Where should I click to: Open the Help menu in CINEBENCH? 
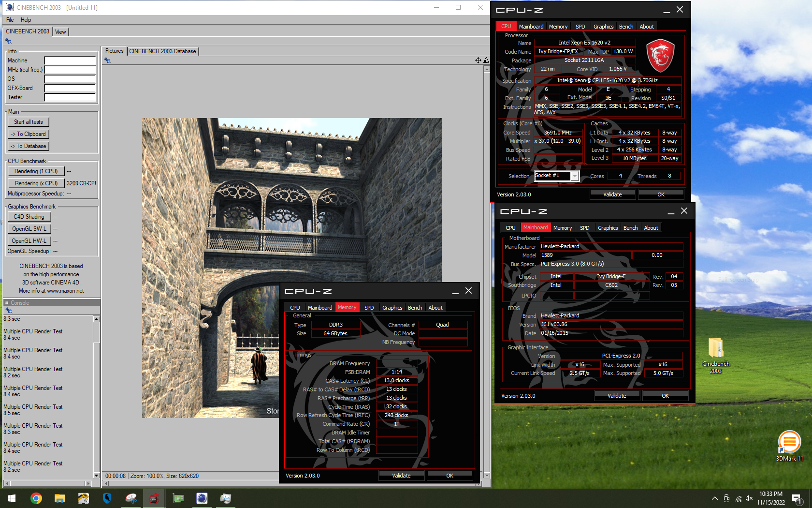point(26,20)
